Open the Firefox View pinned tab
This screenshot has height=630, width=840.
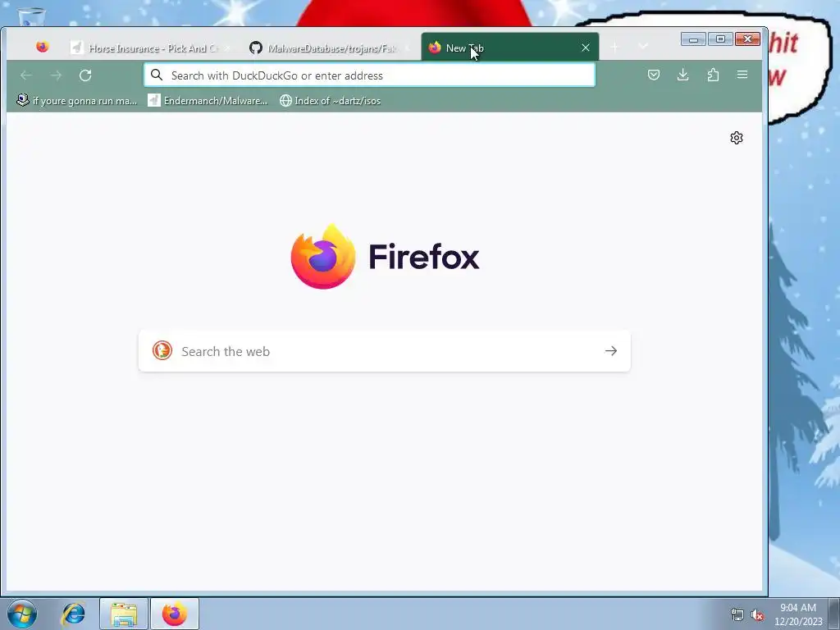coord(43,47)
